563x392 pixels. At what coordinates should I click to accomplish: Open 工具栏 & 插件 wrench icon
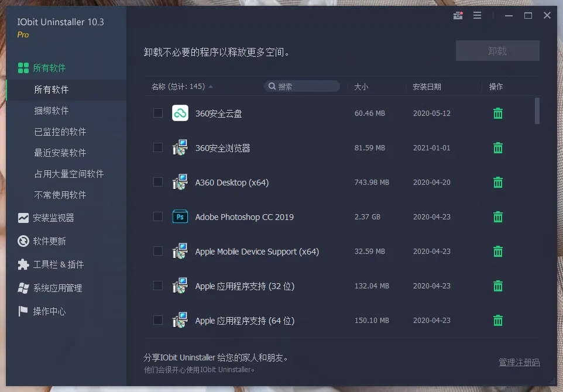click(x=23, y=264)
